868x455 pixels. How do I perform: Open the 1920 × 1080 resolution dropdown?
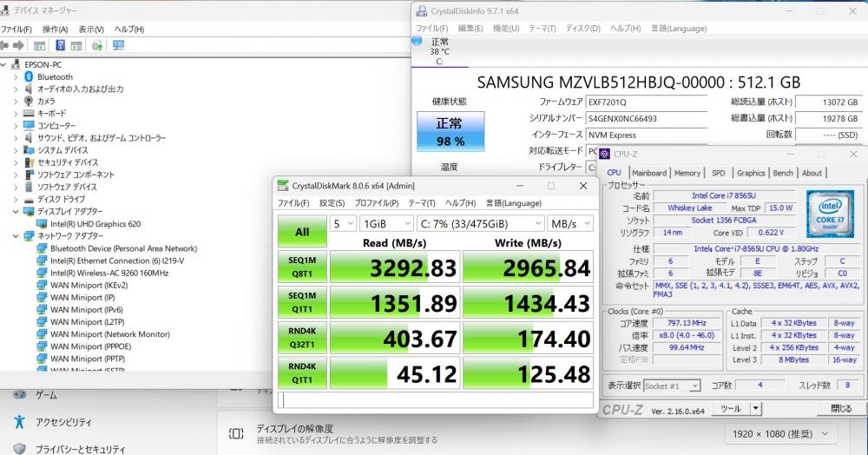click(x=780, y=434)
